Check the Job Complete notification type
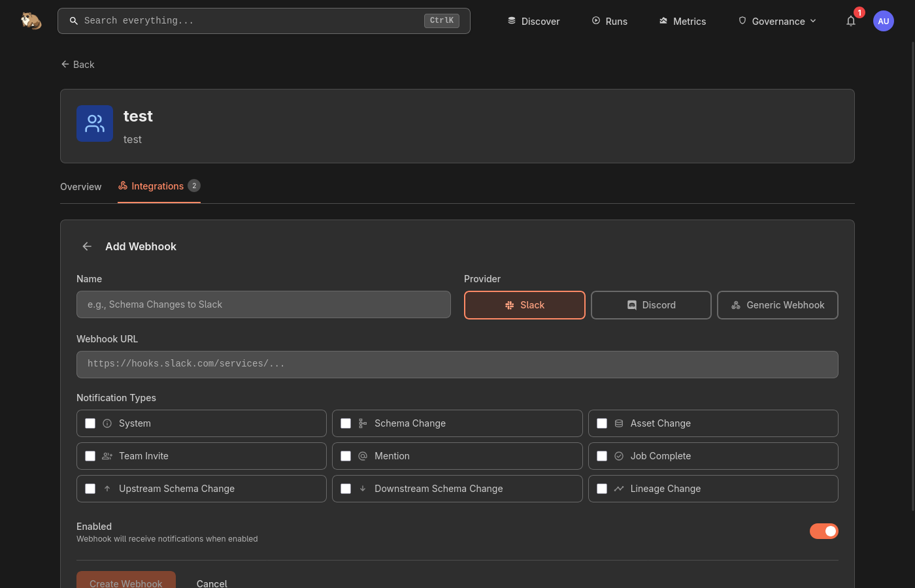This screenshot has height=588, width=915. [x=602, y=456]
